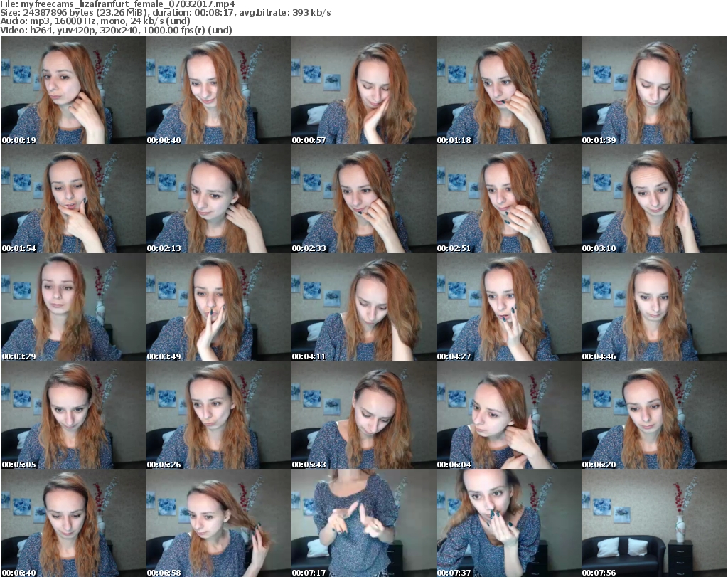Select the thumbnail stamped 00:00:19
This screenshot has width=728, height=577.
click(x=74, y=90)
